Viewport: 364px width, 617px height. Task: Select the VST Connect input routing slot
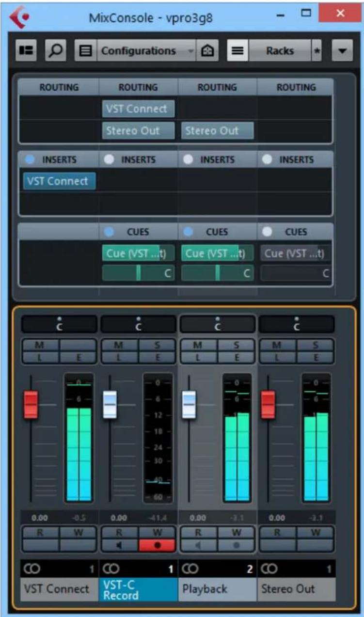coord(138,109)
